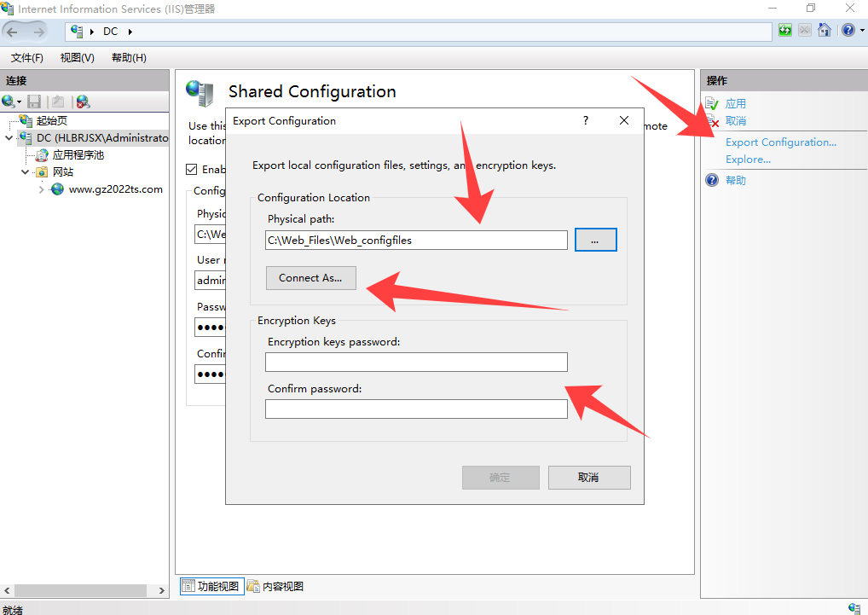Click the home icon in the toolbar
This screenshot has height=615, width=868.
(824, 31)
